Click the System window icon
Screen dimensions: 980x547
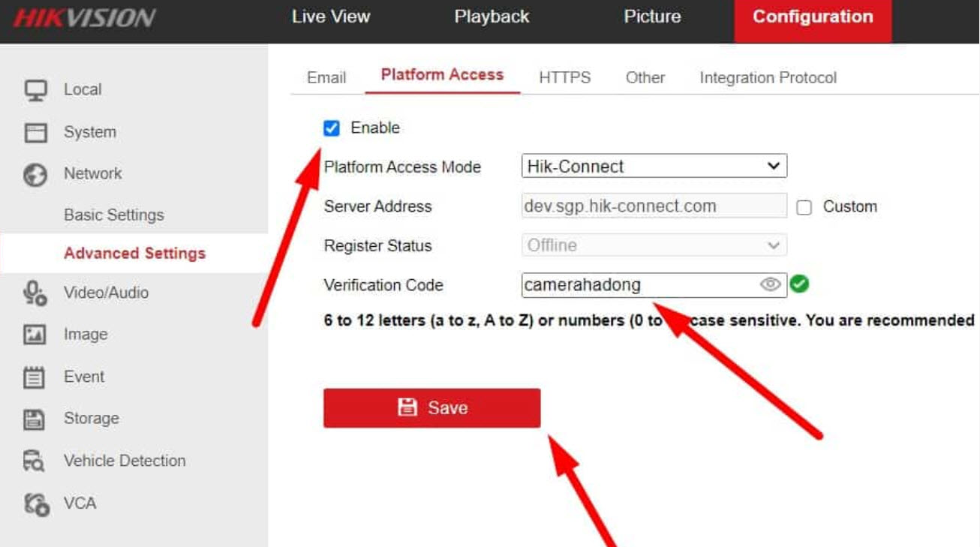pyautogui.click(x=35, y=133)
